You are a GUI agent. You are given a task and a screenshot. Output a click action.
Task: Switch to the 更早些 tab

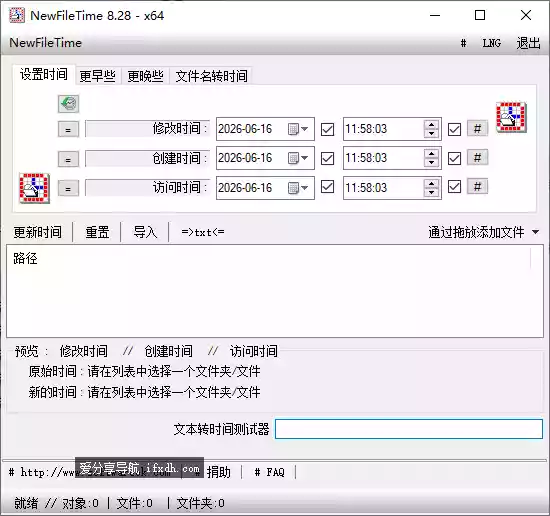click(x=98, y=76)
